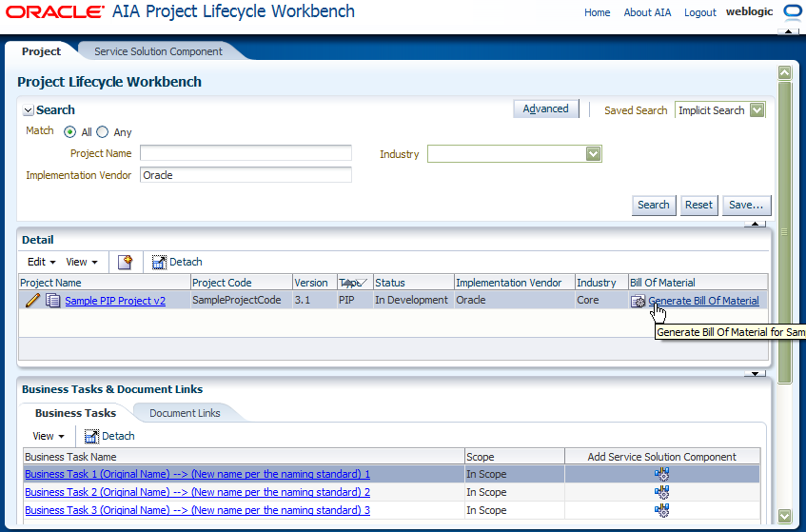Click the create new project icon in Detail toolbar
Screen dimensions: 806x532
click(126, 262)
